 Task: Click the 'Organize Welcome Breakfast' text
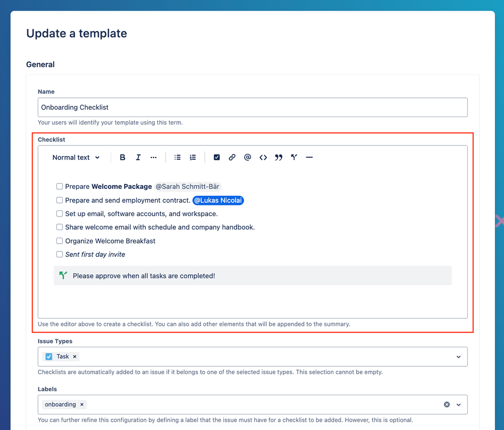pyautogui.click(x=110, y=241)
